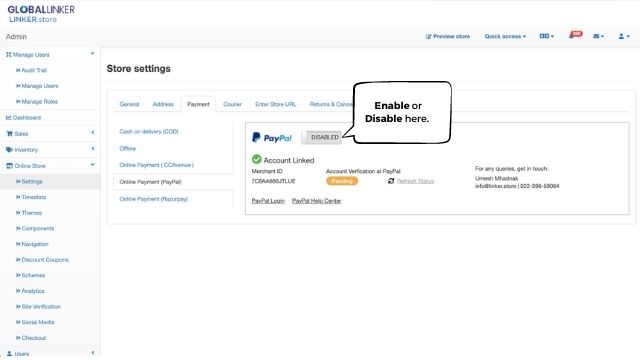Open the Quick access dropdown
The width and height of the screenshot is (640, 360).
point(505,36)
